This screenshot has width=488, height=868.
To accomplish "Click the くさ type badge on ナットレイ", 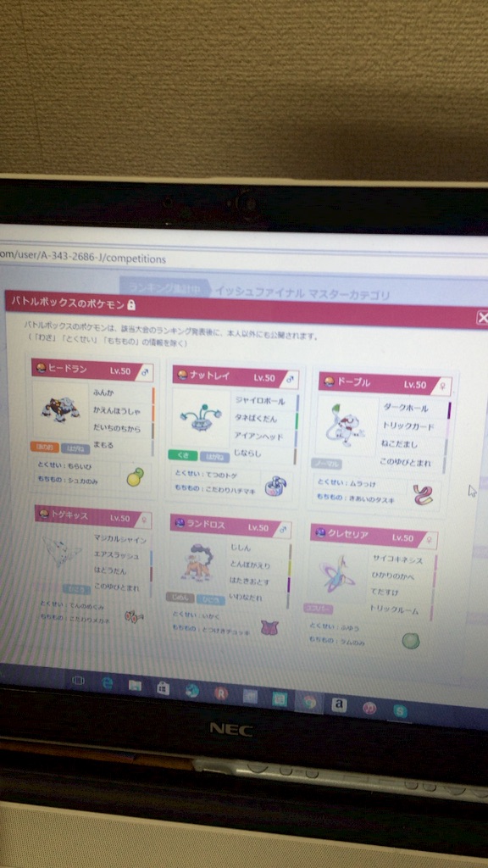I will pos(183,455).
